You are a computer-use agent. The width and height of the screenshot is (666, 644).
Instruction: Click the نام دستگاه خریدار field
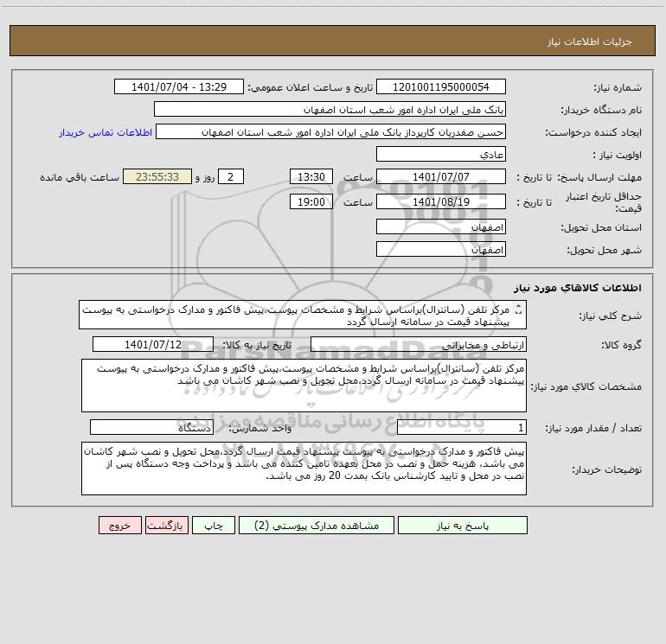330,109
